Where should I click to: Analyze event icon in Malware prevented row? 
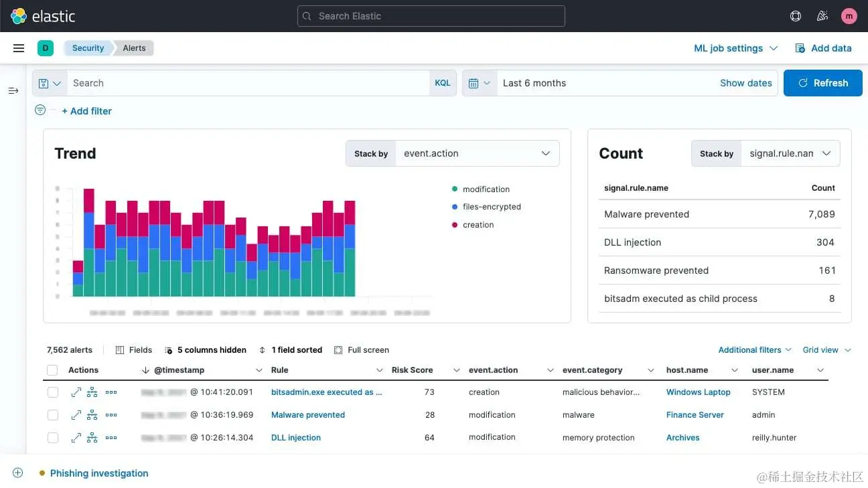(x=92, y=415)
